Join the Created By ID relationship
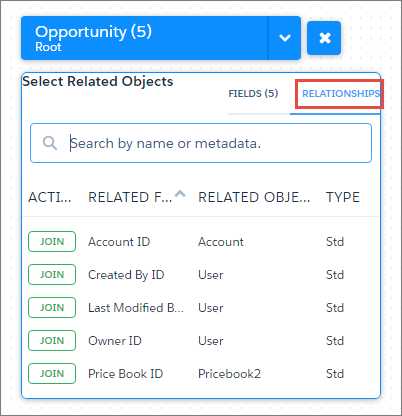 click(x=52, y=274)
